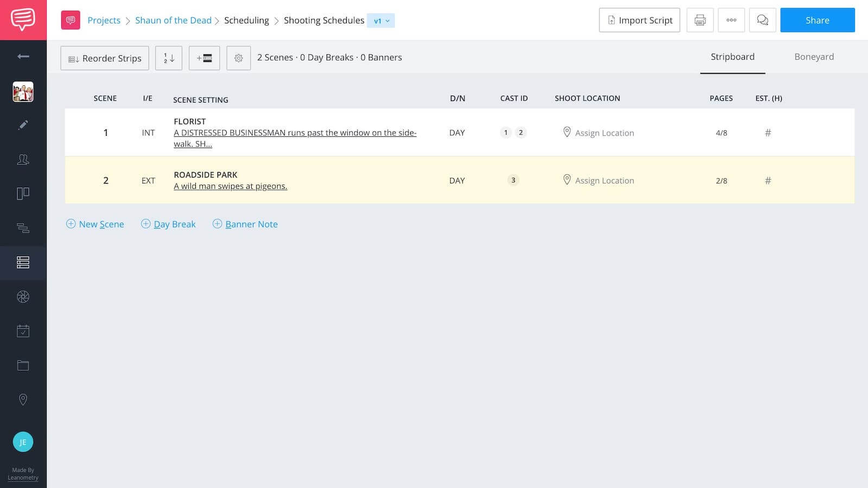Click the Shooting Schedules breadcrumb text
The image size is (868, 488).
click(x=324, y=20)
